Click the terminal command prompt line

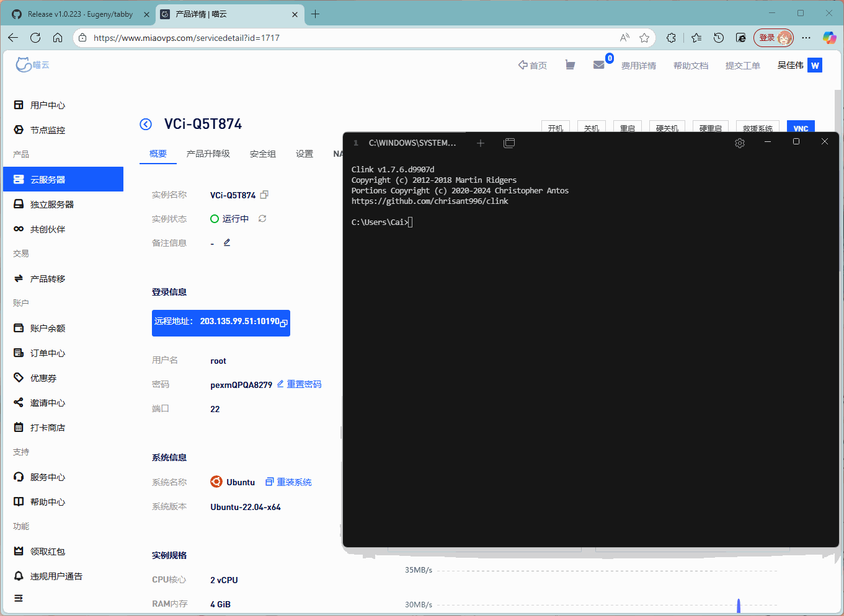coord(382,222)
